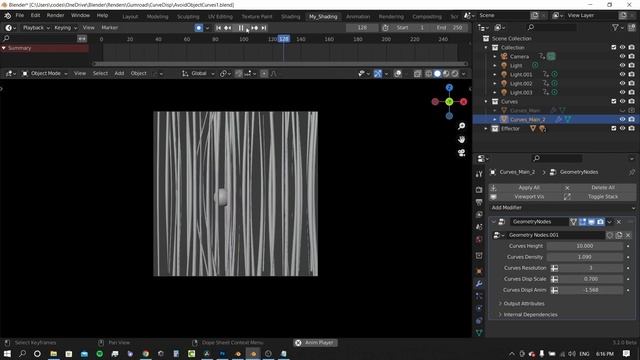
Task: Switch viewport to solid shading
Action: click(x=437, y=73)
